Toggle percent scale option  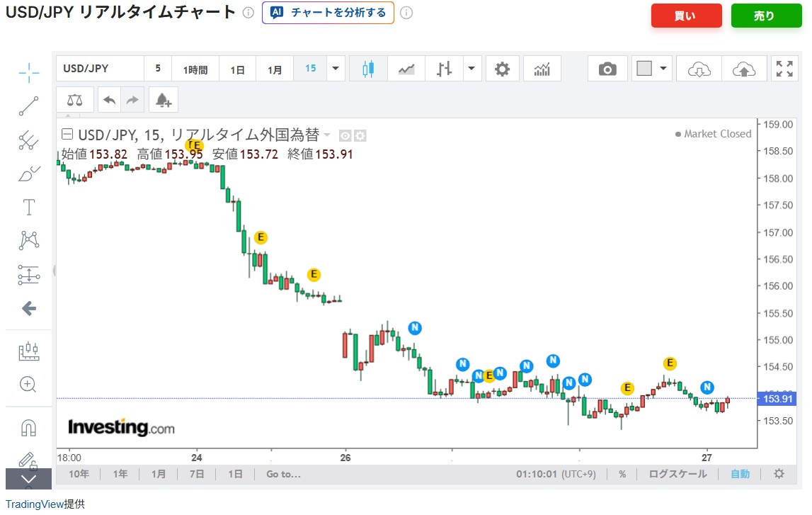(622, 474)
